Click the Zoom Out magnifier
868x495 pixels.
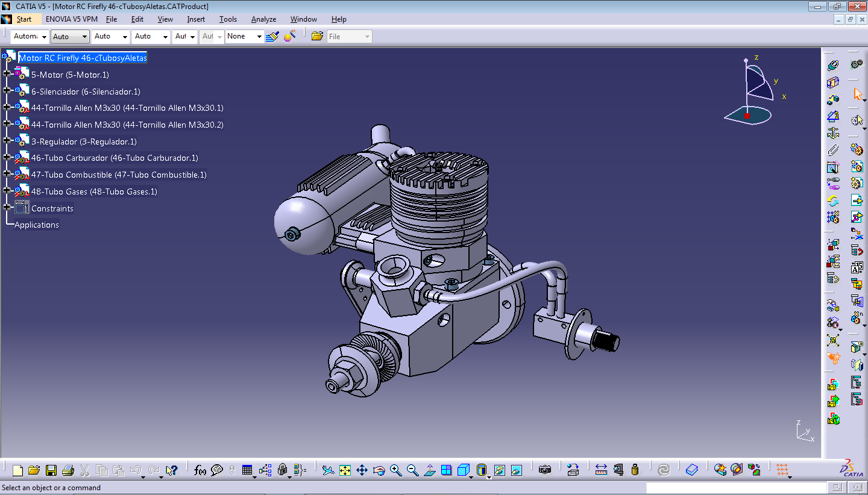click(413, 470)
